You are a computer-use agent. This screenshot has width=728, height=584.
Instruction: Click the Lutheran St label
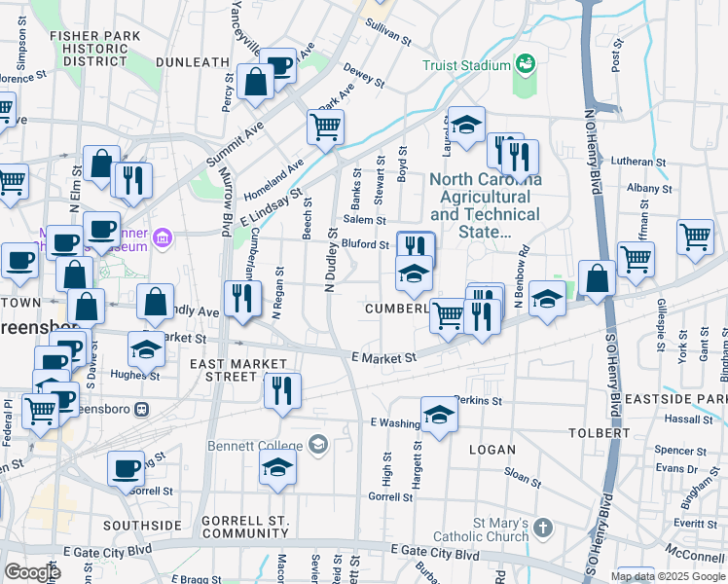637,162
